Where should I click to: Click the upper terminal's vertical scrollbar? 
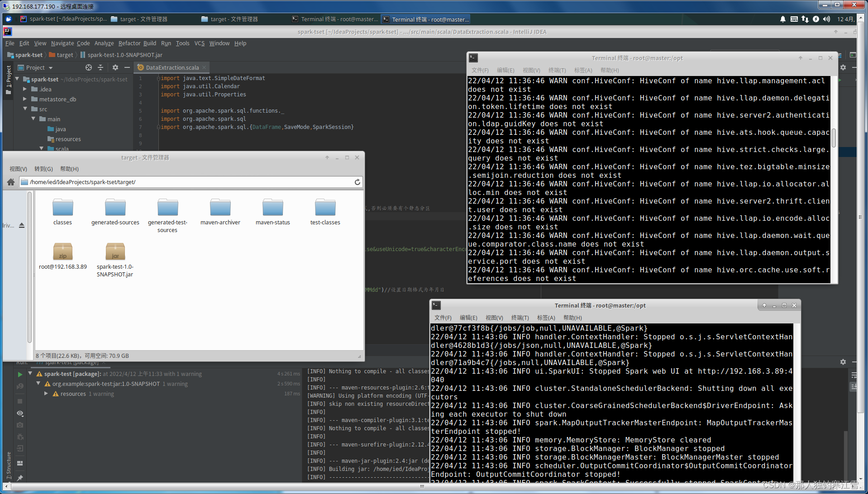pyautogui.click(x=834, y=138)
